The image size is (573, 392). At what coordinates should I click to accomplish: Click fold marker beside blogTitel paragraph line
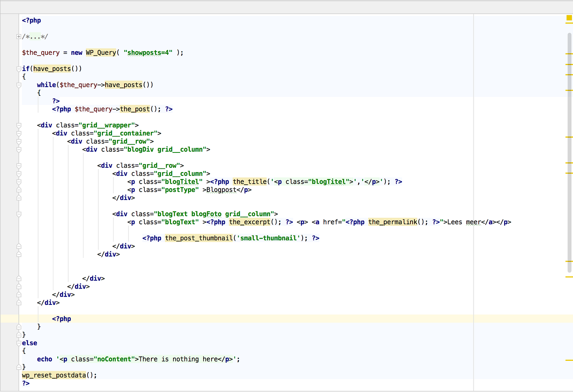tap(19, 182)
